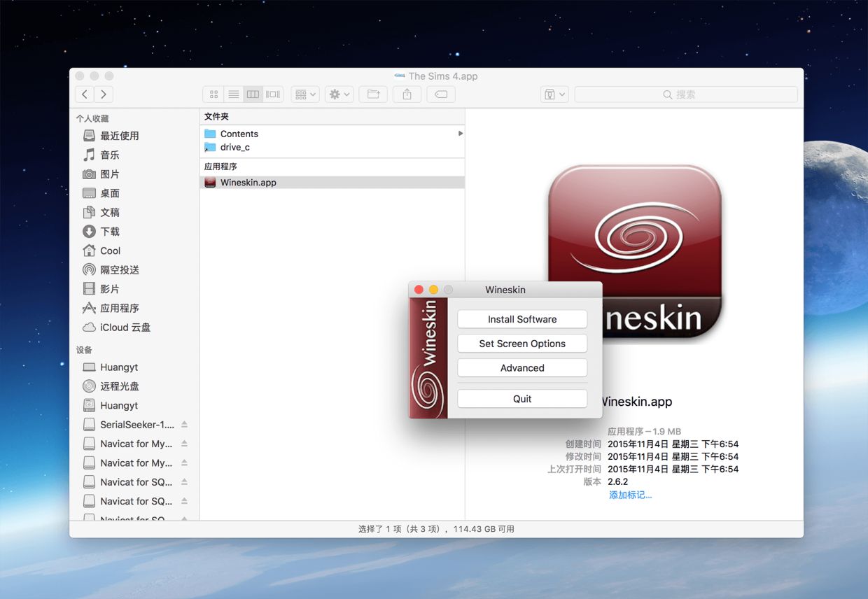868x599 pixels.
Task: Click the Wineskin.app name in the preview pane
Action: [x=636, y=402]
